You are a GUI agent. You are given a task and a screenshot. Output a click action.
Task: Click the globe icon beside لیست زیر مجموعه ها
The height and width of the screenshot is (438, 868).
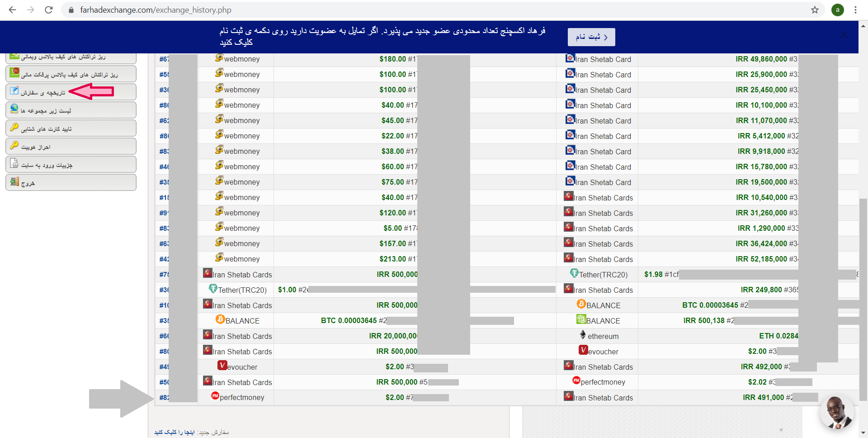[14, 109]
